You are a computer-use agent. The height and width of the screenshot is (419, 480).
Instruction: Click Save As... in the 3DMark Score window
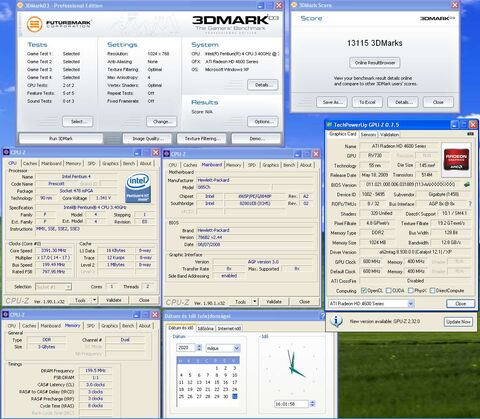click(332, 102)
